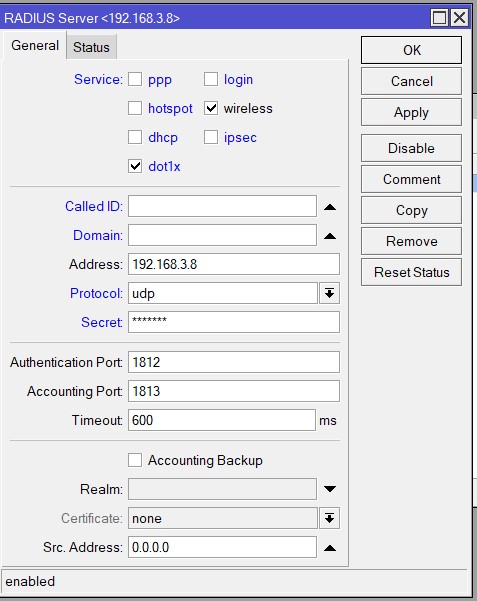
Task: Enable the ppp service checkbox
Action: (x=135, y=79)
